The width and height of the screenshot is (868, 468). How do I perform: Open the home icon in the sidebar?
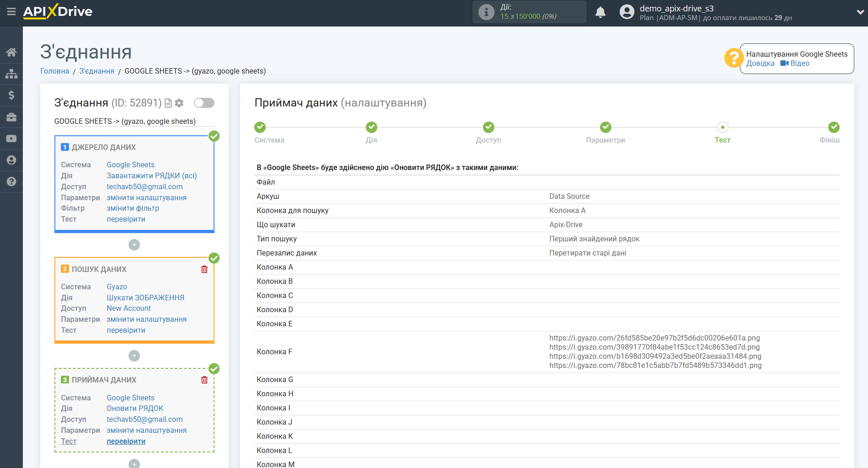point(11,52)
